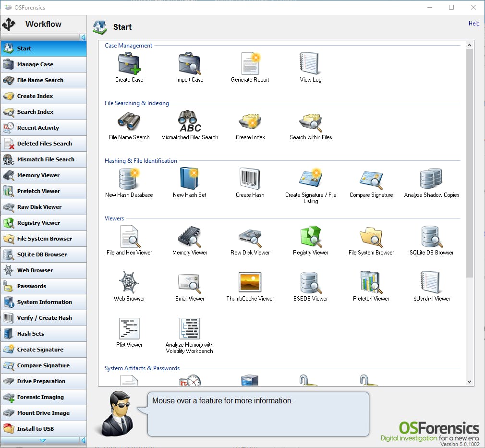Select Install to USB in the sidebar
The width and height of the screenshot is (485, 448).
click(44, 428)
